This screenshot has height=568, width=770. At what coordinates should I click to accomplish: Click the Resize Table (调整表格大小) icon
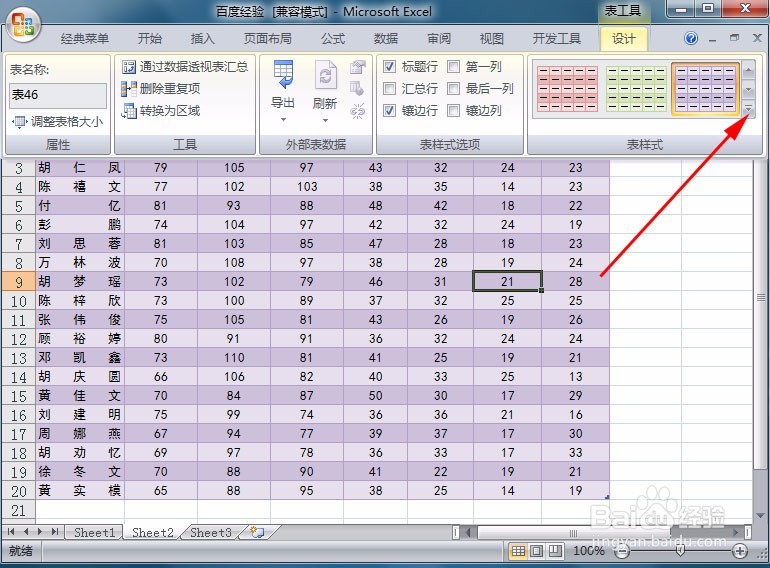19,121
